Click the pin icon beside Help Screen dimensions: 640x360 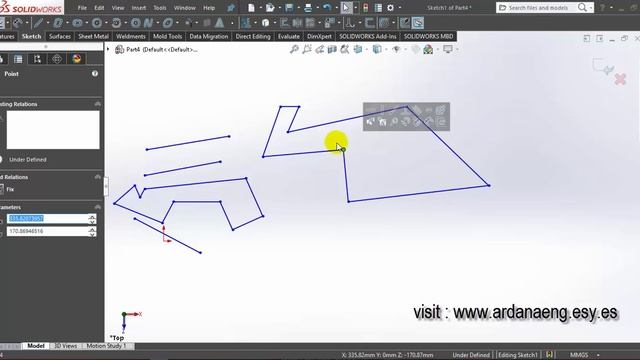(231, 8)
